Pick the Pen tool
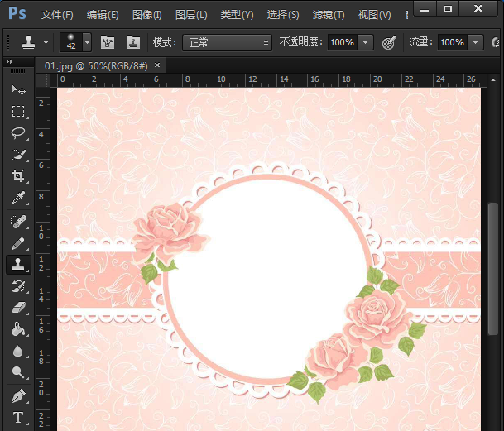The height and width of the screenshot is (431, 504). pos(18,395)
